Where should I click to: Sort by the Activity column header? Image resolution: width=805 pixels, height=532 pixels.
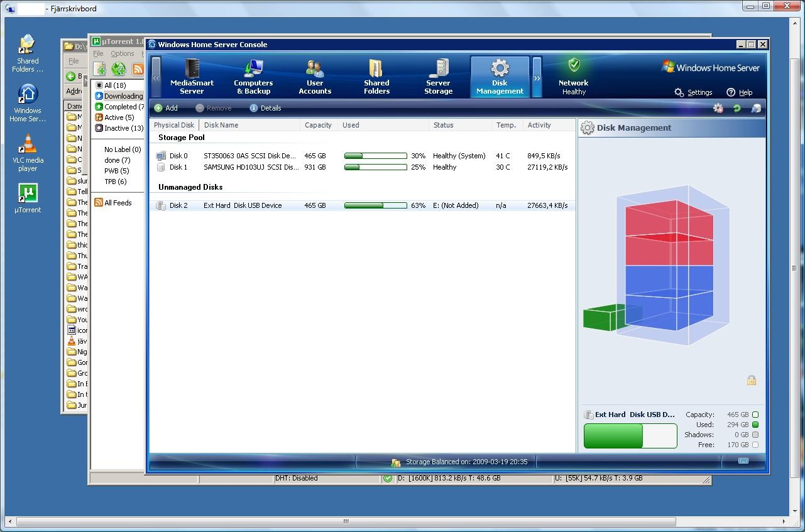(548, 125)
